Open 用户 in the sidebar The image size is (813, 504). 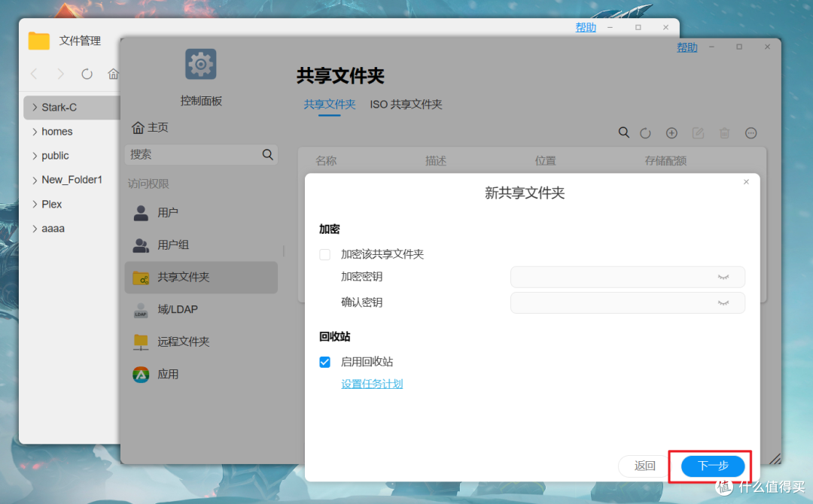(x=201, y=213)
